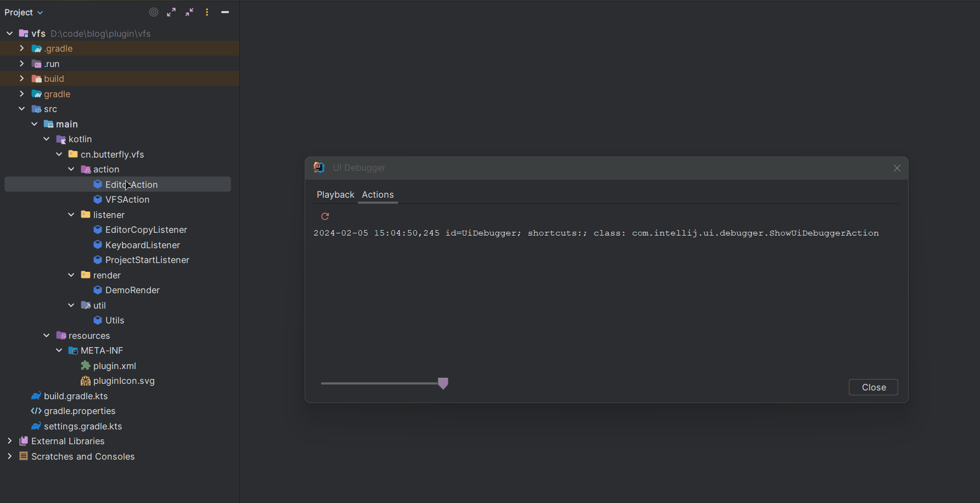The image size is (980, 503).
Task: Open the Project panel options (three dots)
Action: pyautogui.click(x=207, y=12)
